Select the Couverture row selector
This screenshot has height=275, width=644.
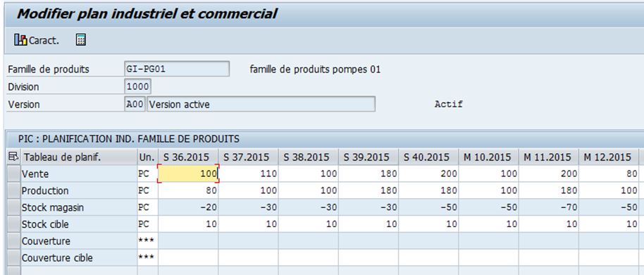click(14, 241)
